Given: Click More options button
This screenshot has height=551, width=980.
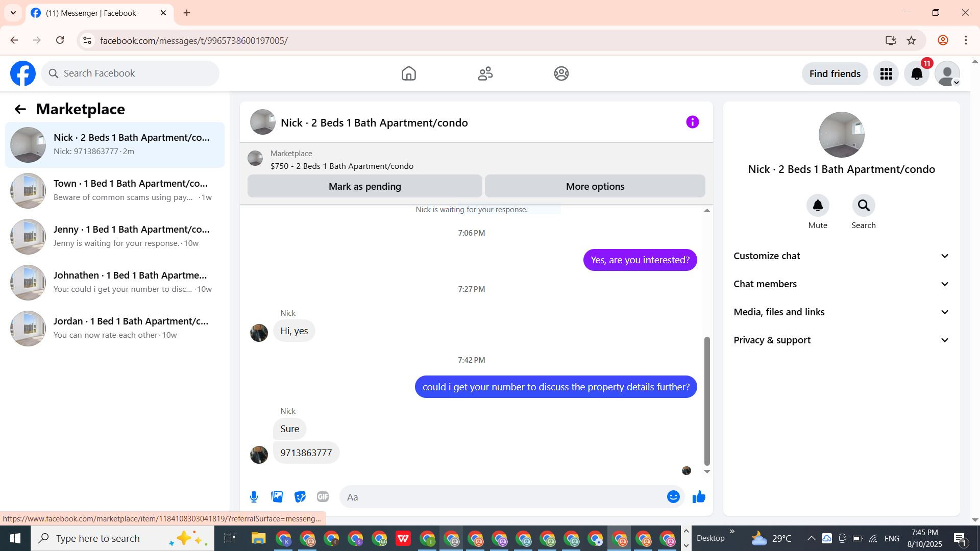Looking at the screenshot, I should coord(595,186).
